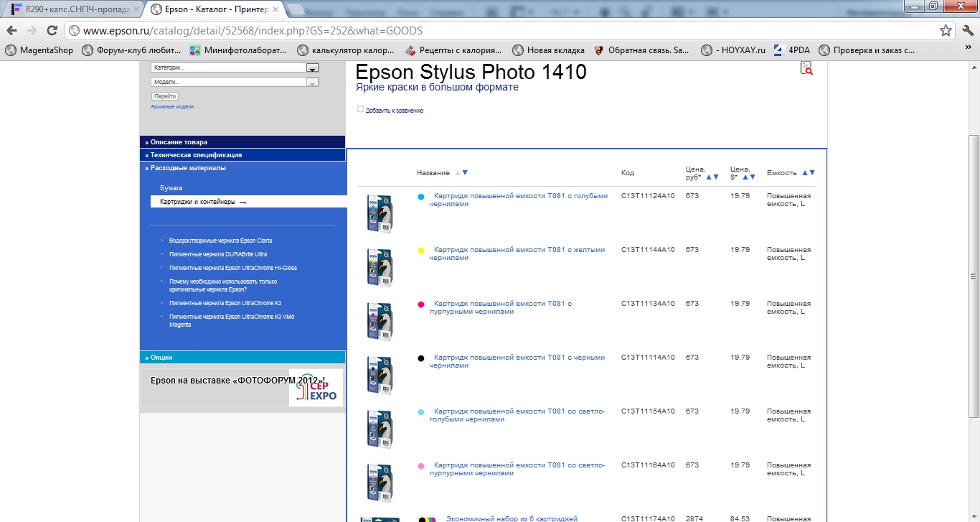Viewport: 980px width, 522px height.
Task: Open the new tab button
Action: (297, 10)
